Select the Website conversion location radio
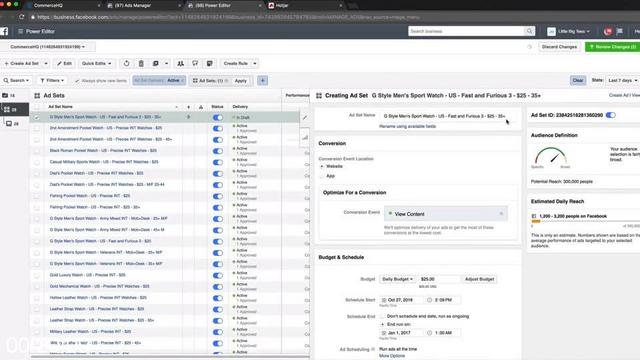Viewport: 640px width, 360px height. point(322,167)
